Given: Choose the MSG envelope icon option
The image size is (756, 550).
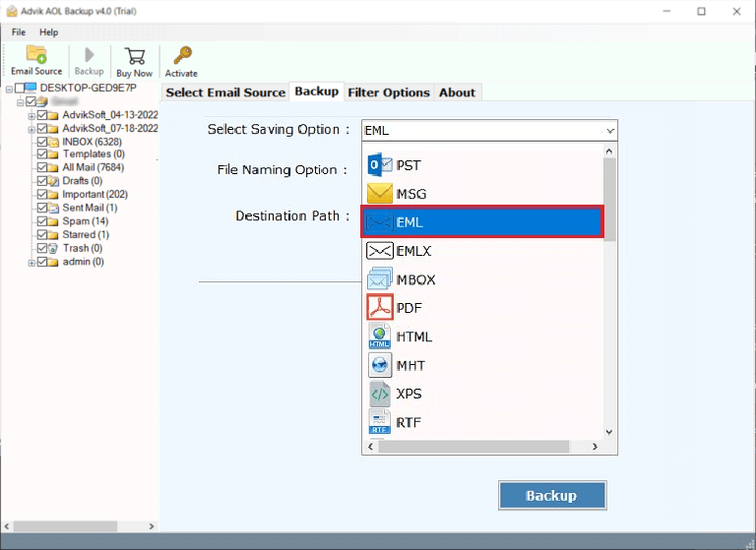Looking at the screenshot, I should (x=379, y=194).
